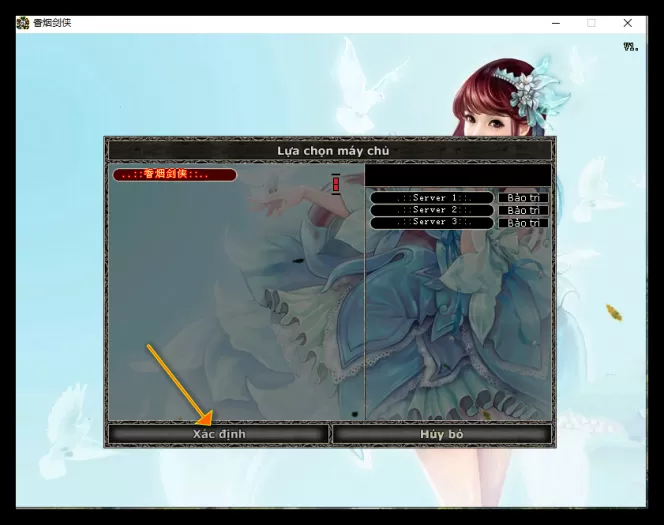This screenshot has width=664, height=525.
Task: Click the black info box above server list
Action: [x=458, y=175]
